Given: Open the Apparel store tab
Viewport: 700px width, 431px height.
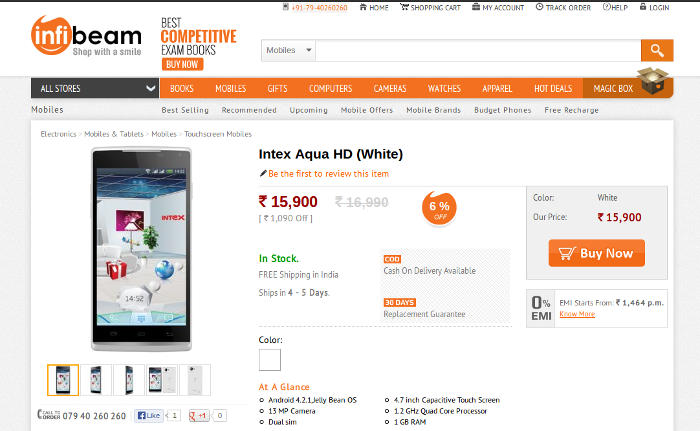Looking at the screenshot, I should point(497,88).
